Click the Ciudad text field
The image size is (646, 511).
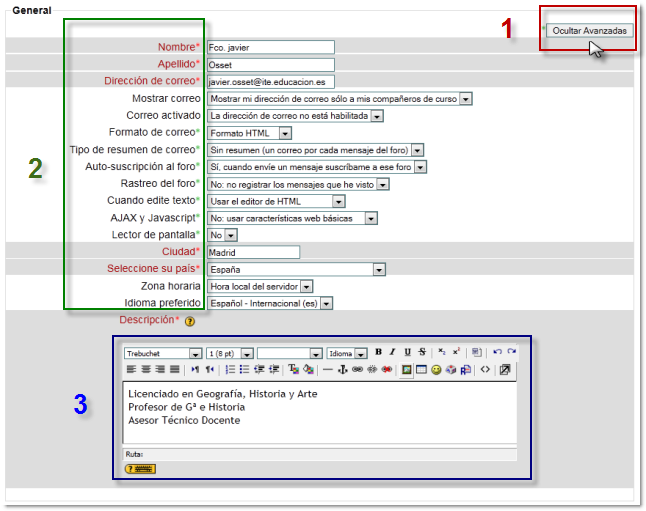(x=253, y=252)
